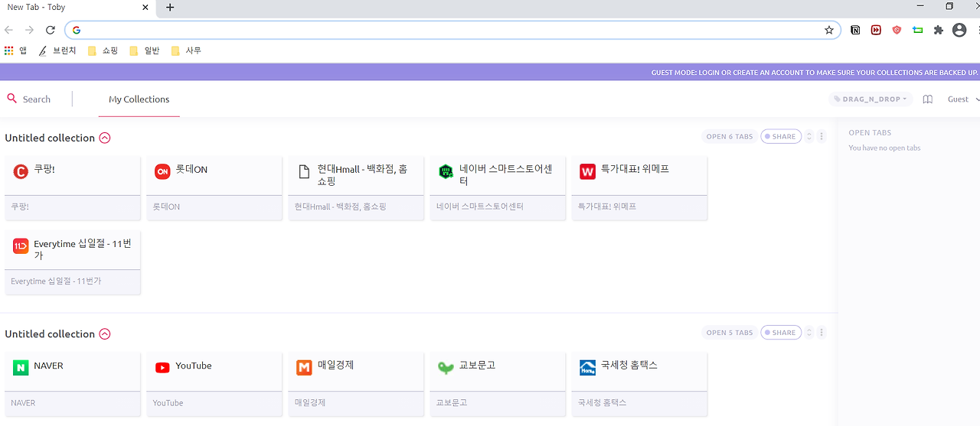Open the Chrome profile avatar
Screen dimensions: 980x426
tap(959, 30)
